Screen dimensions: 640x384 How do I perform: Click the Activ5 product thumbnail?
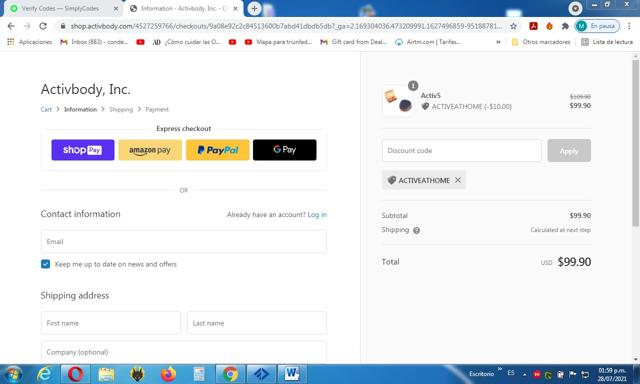coord(398,101)
